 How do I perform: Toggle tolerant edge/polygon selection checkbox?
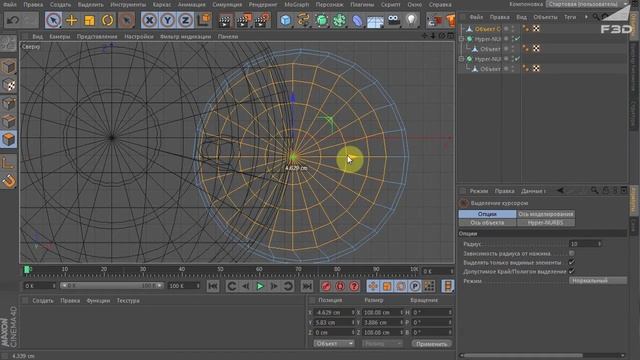(x=571, y=271)
